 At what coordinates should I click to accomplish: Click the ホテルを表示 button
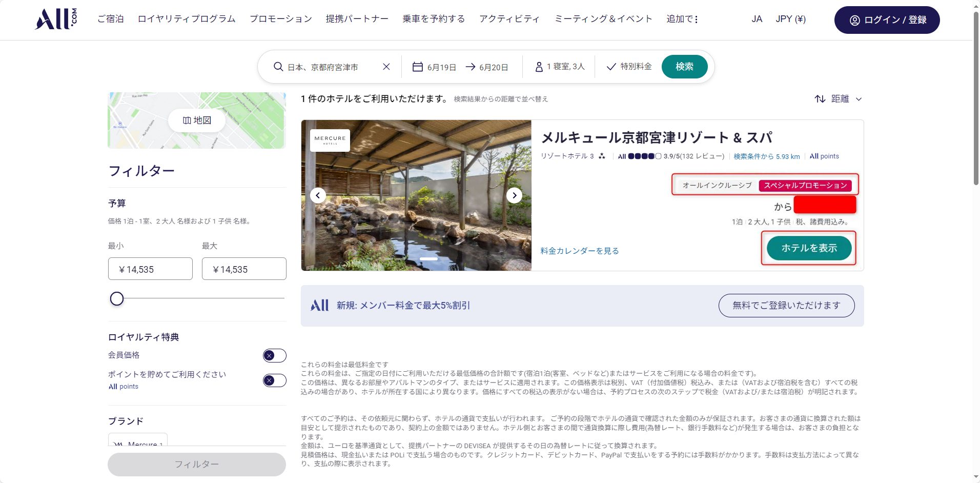(x=809, y=248)
